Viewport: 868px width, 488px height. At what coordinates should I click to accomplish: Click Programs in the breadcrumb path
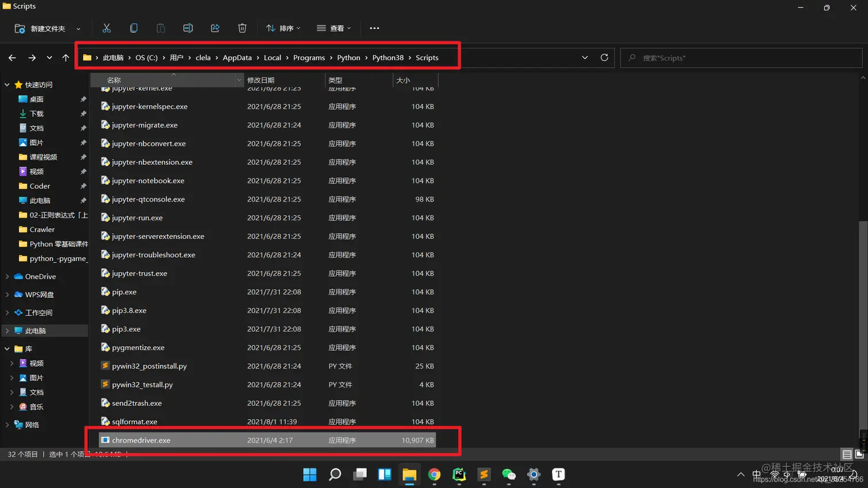(309, 58)
